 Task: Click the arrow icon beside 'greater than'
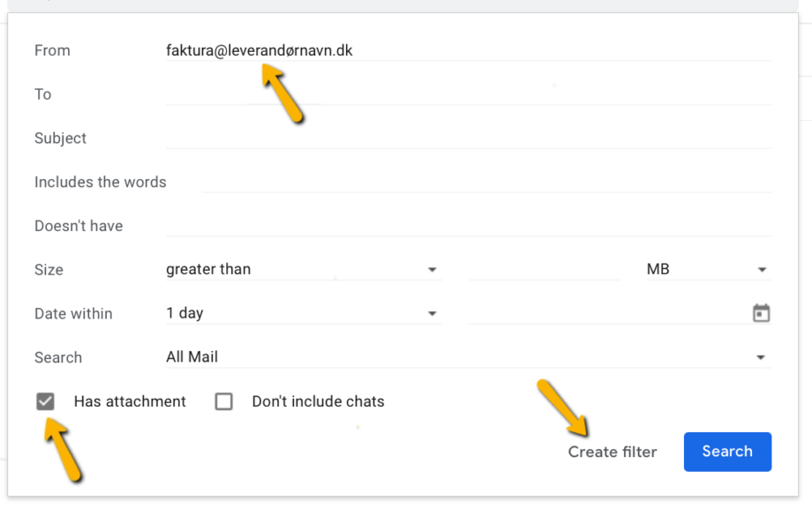point(432,269)
